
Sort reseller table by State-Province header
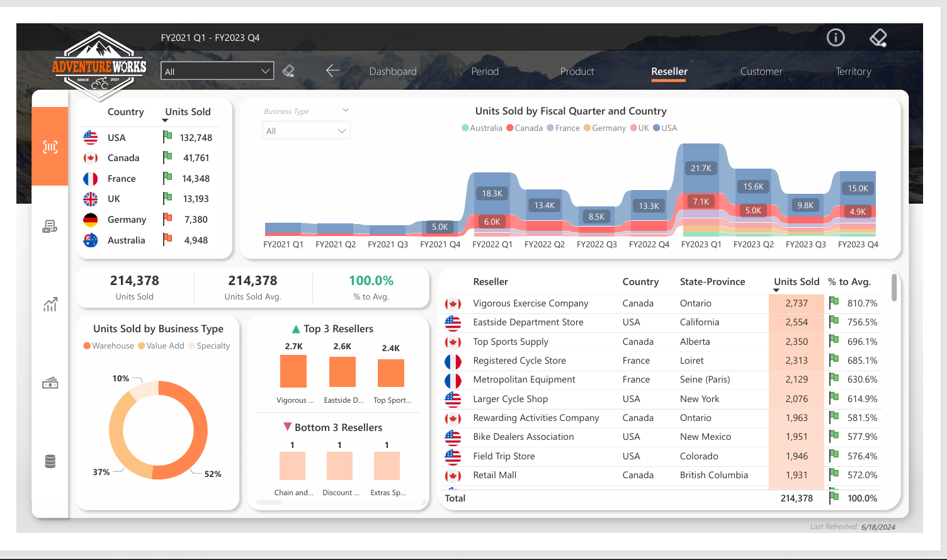(712, 282)
